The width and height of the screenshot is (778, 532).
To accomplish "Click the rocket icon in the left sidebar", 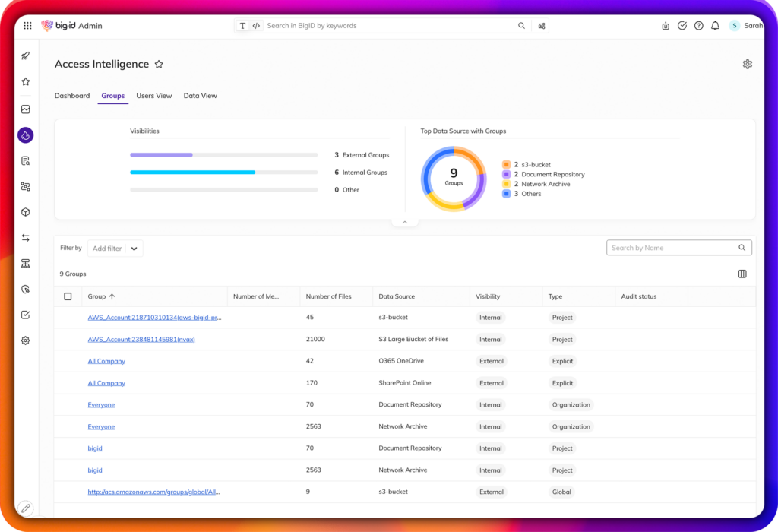I will 25,55.
